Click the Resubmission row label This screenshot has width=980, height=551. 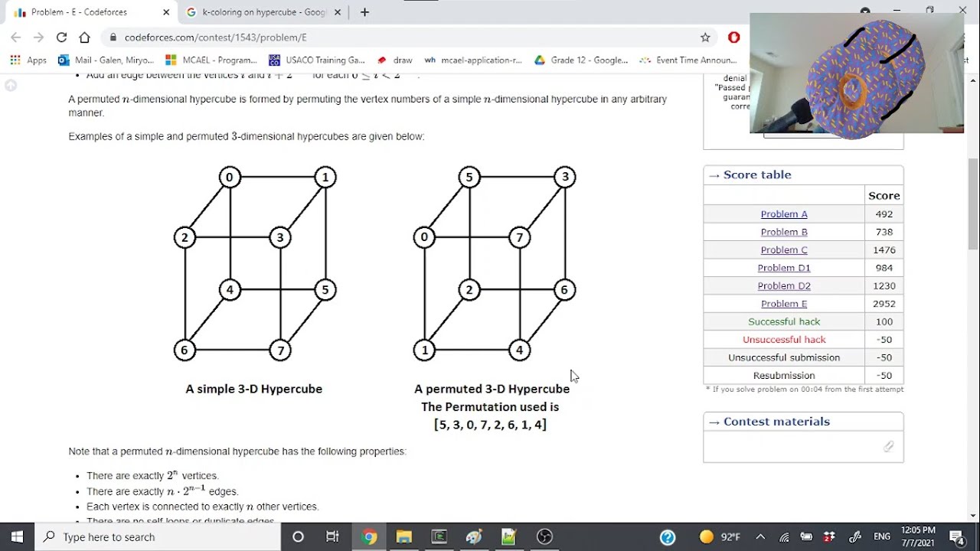(x=784, y=376)
